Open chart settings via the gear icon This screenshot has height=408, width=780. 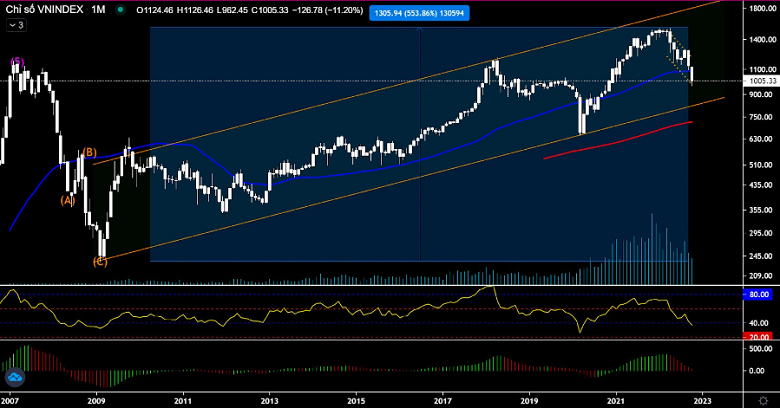pyautogui.click(x=762, y=400)
